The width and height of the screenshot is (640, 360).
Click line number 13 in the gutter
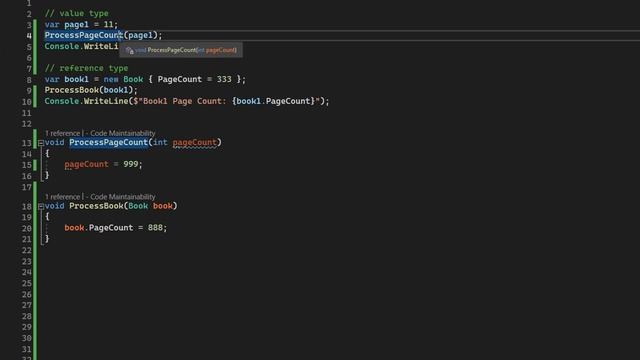pos(27,143)
